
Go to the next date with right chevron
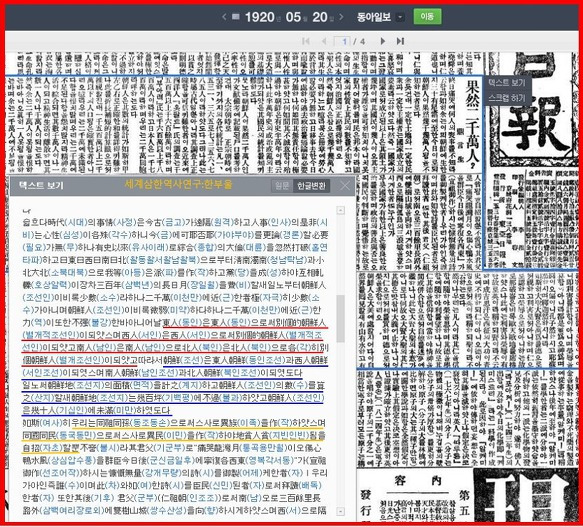341,17
